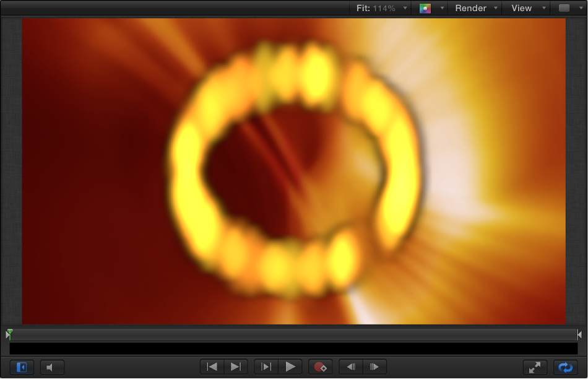Step back one frame
This screenshot has width=588, height=379.
(350, 367)
